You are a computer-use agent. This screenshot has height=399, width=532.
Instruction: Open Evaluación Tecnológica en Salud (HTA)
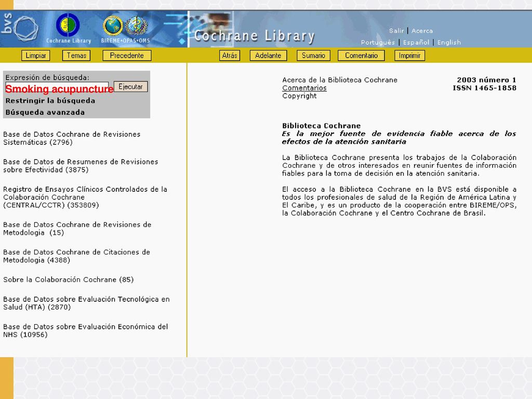coord(86,303)
